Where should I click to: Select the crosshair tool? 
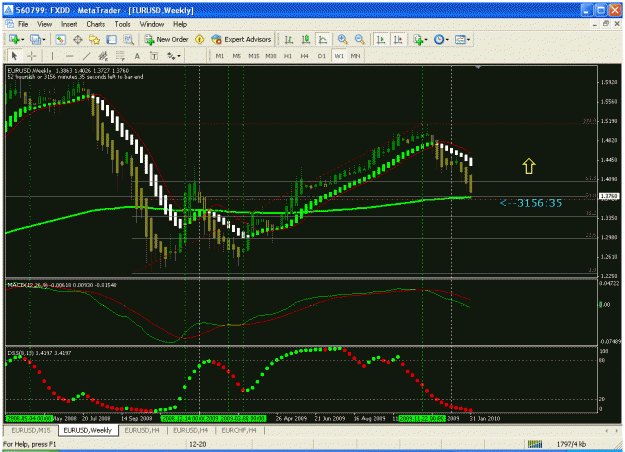coord(32,56)
